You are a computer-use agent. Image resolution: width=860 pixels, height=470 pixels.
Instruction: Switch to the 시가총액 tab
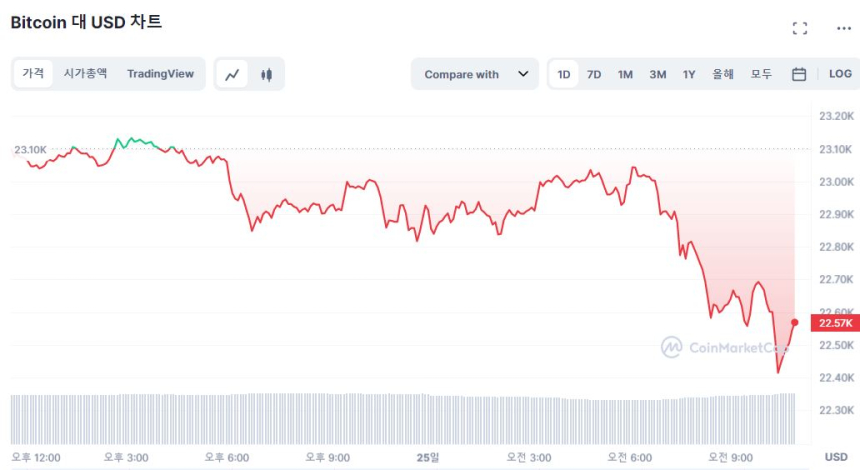(85, 73)
